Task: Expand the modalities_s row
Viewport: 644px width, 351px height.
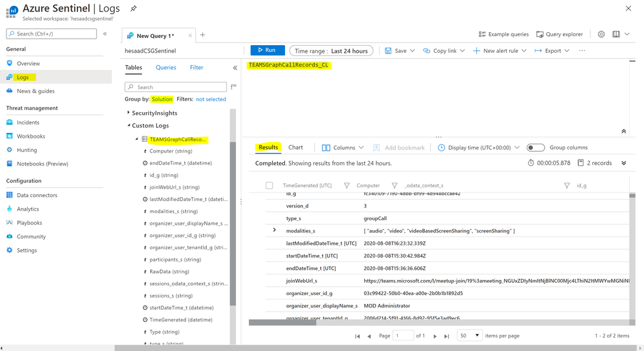Action: pyautogui.click(x=275, y=230)
